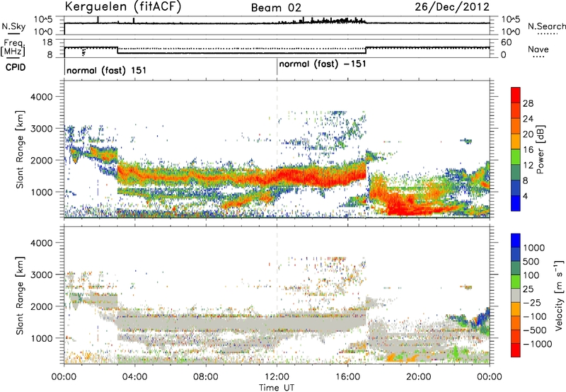
Task: Click the 'normal (fast) -151' CPID text
Action: 323,64
